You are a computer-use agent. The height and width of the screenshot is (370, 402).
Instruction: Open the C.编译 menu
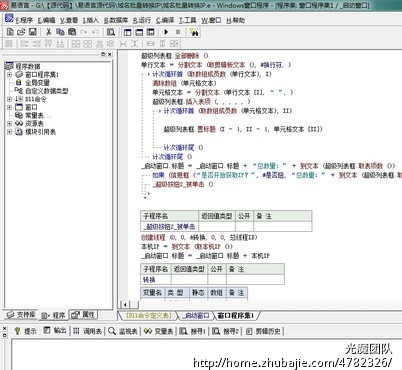(x=165, y=20)
